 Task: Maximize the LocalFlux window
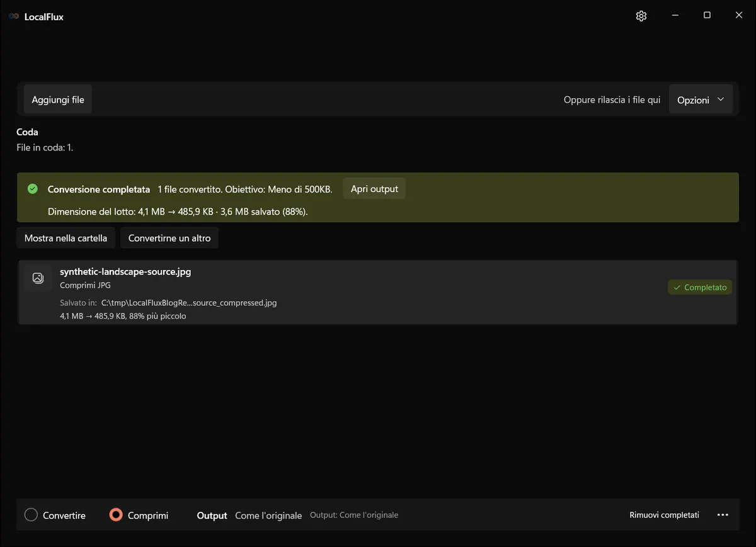click(707, 16)
